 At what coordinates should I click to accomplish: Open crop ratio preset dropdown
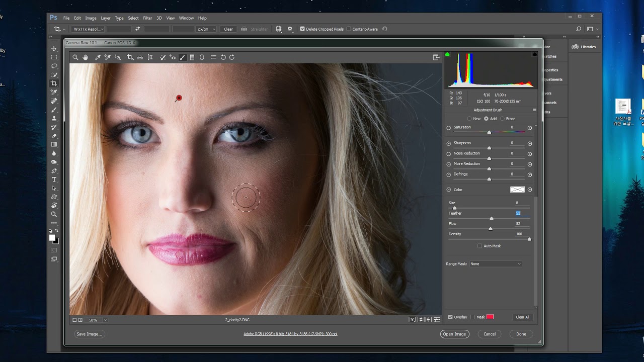pyautogui.click(x=88, y=29)
